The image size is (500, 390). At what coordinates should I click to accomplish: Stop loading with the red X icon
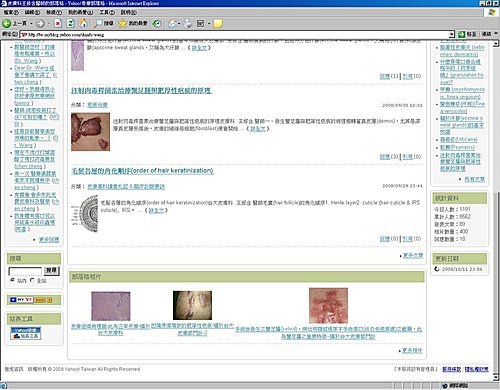click(x=58, y=24)
